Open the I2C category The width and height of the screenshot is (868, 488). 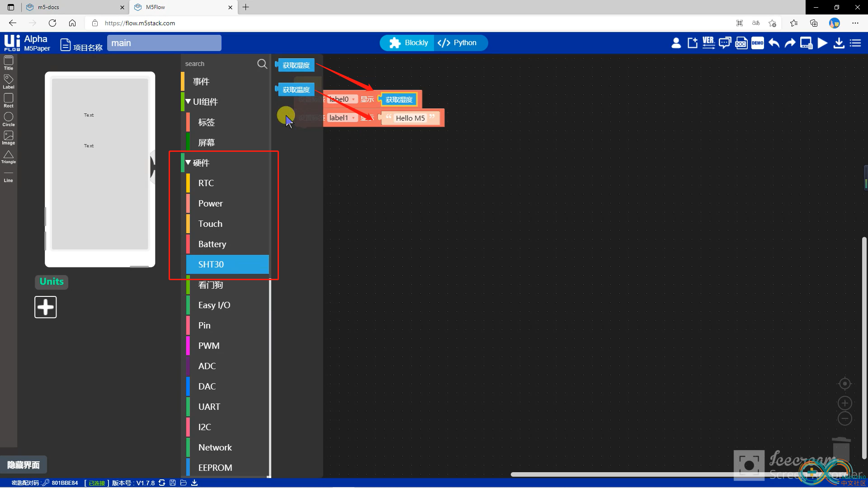(228, 427)
